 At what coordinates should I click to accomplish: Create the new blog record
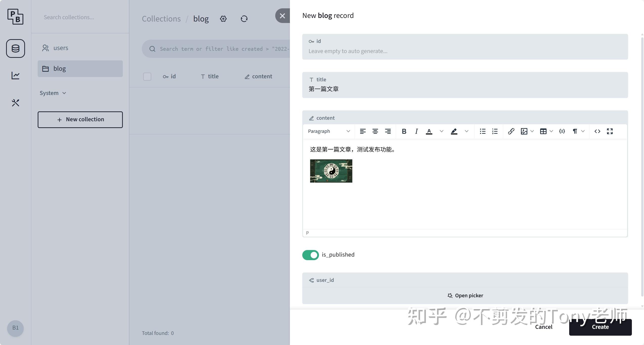(600, 327)
